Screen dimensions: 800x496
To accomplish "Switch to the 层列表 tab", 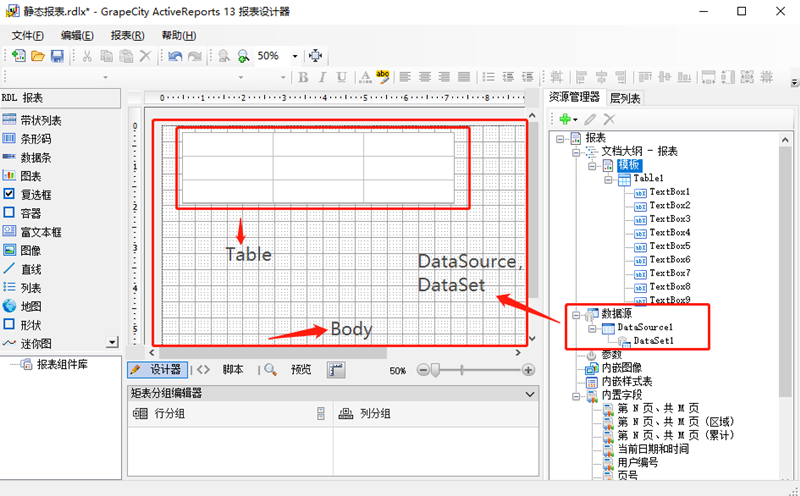I will coord(626,97).
